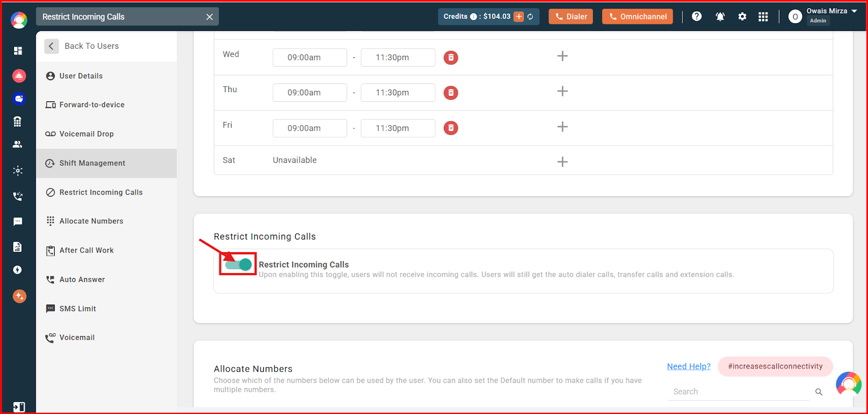Open Wed end time 11:30pm picker
This screenshot has height=414, width=868.
(x=398, y=57)
